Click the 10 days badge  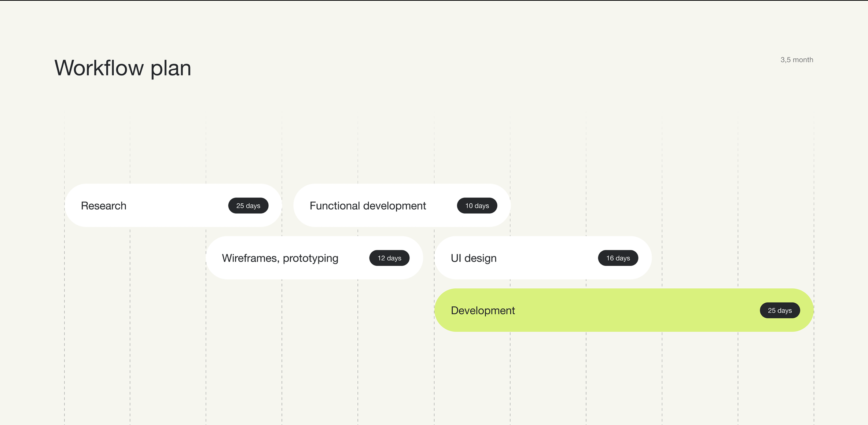[477, 206]
